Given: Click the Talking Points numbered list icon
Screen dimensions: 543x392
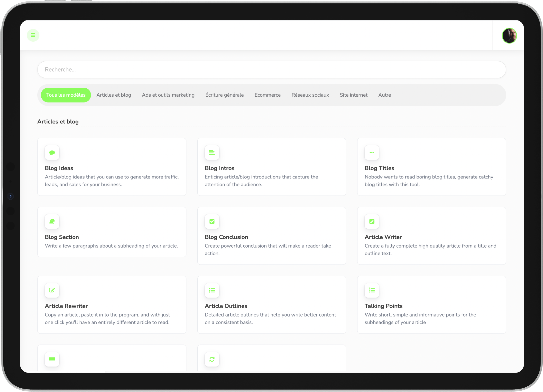Looking at the screenshot, I should (372, 290).
